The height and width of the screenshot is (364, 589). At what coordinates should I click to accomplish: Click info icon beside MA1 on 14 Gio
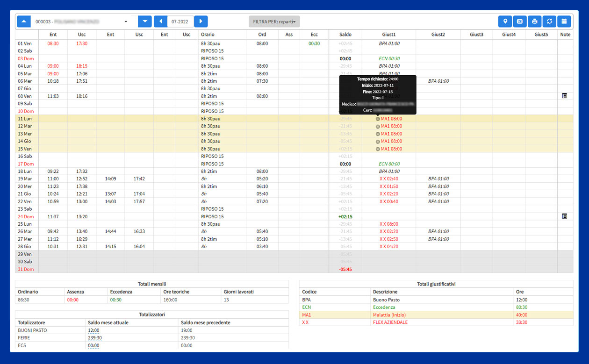click(378, 141)
